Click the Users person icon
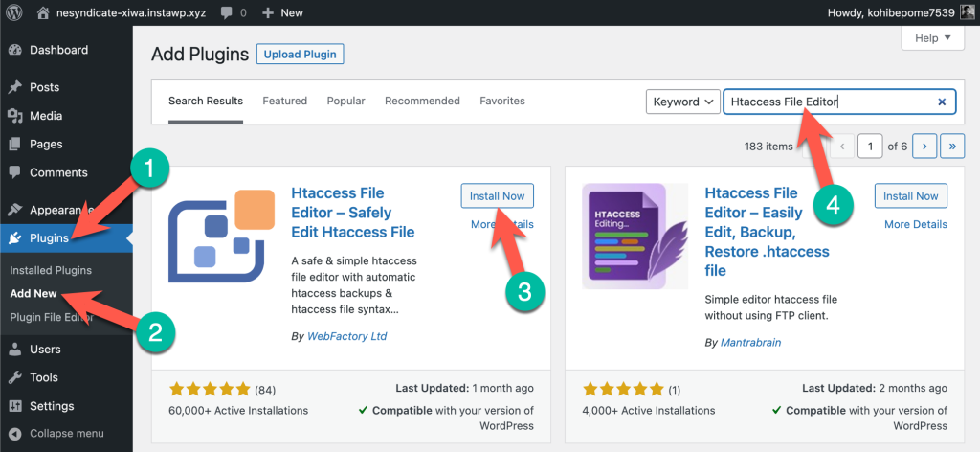Viewport: 980px width, 452px height. point(15,350)
